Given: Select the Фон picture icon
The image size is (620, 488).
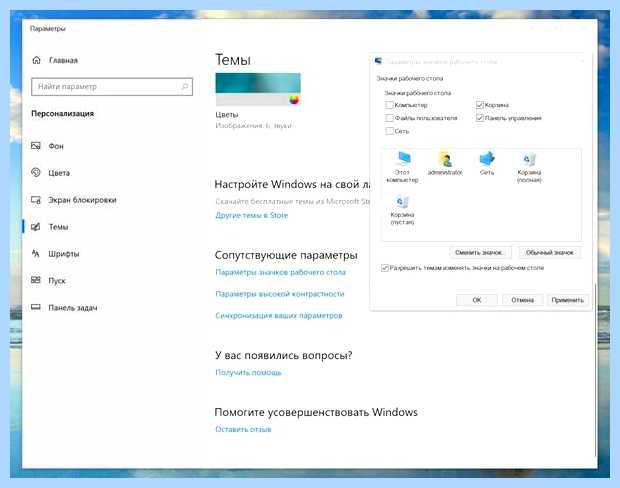Looking at the screenshot, I should 36,146.
